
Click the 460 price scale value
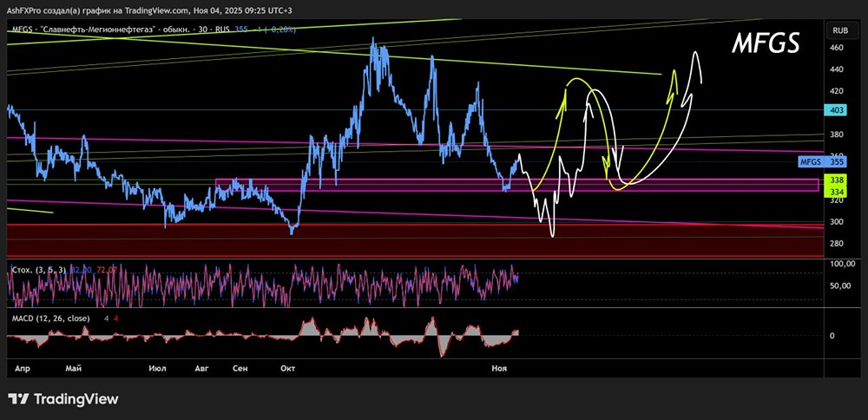point(837,48)
